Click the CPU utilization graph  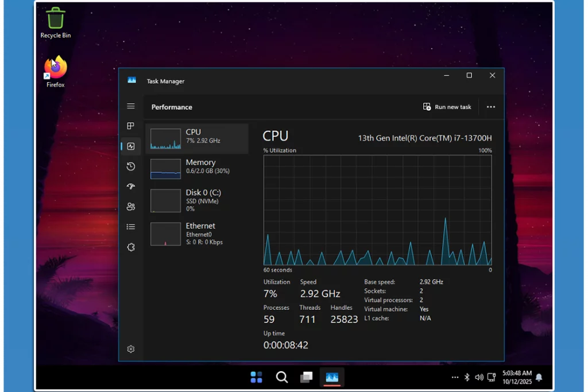377,210
